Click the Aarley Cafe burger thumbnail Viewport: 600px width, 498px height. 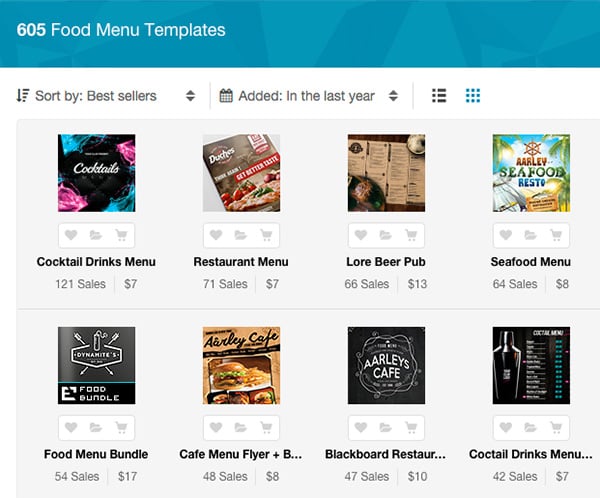coord(241,366)
